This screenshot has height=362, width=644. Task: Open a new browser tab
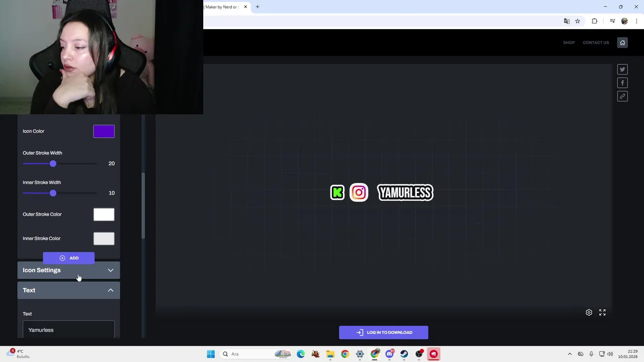pyautogui.click(x=258, y=7)
